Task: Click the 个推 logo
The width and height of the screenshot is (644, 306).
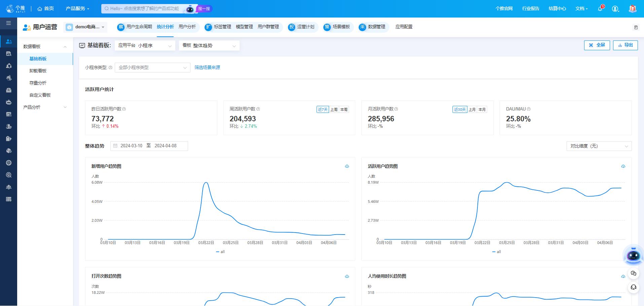Action: tap(15, 8)
